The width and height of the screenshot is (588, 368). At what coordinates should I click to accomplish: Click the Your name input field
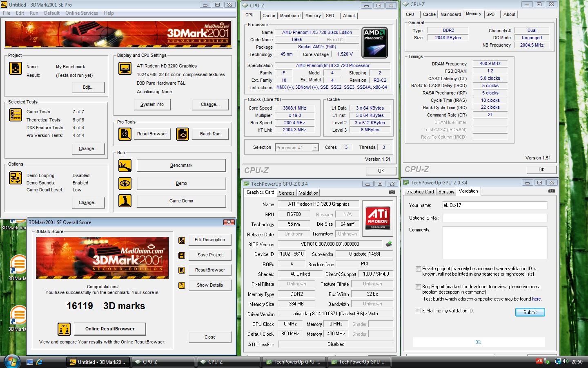tap(494, 205)
